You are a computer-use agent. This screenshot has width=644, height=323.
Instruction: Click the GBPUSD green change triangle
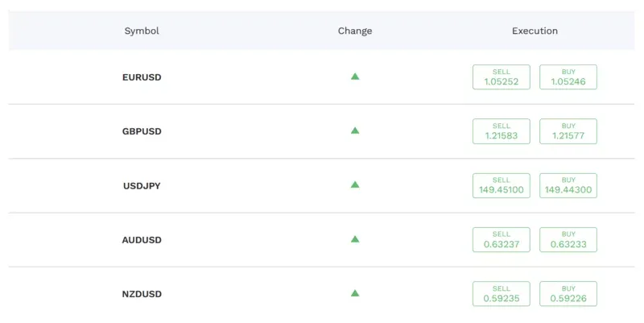click(355, 130)
